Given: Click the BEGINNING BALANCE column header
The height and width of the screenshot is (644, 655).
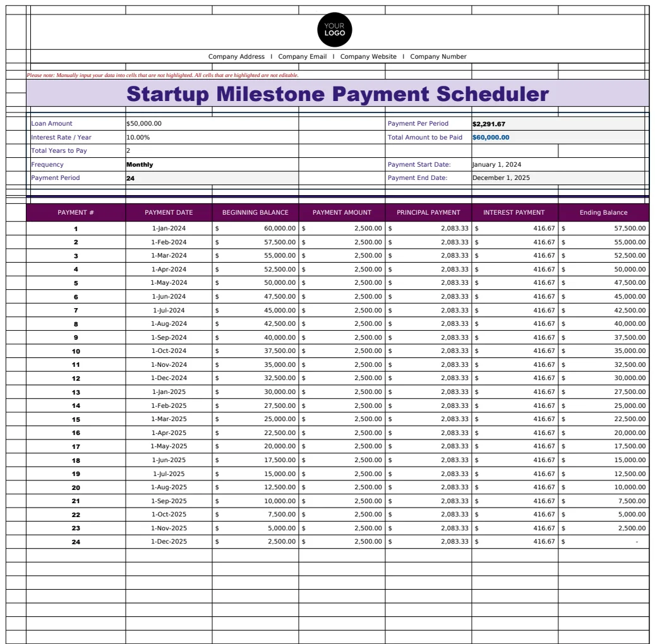Looking at the screenshot, I should pyautogui.click(x=255, y=213).
